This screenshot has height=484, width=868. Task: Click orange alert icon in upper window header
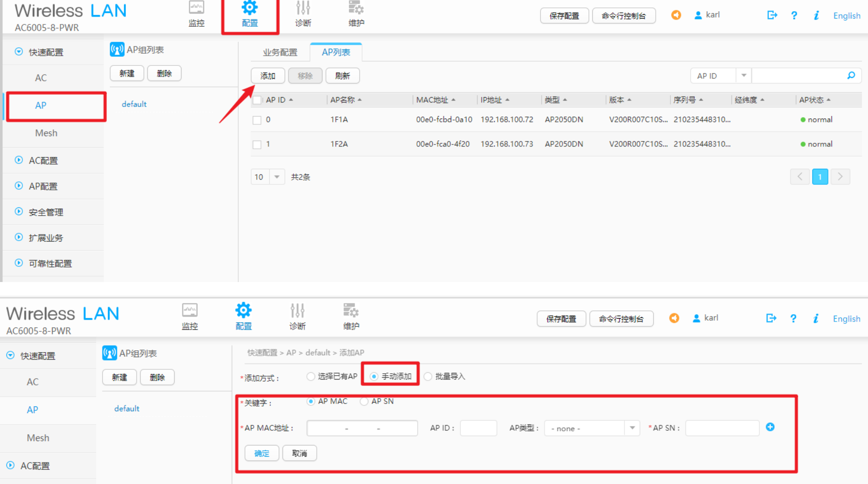(676, 15)
